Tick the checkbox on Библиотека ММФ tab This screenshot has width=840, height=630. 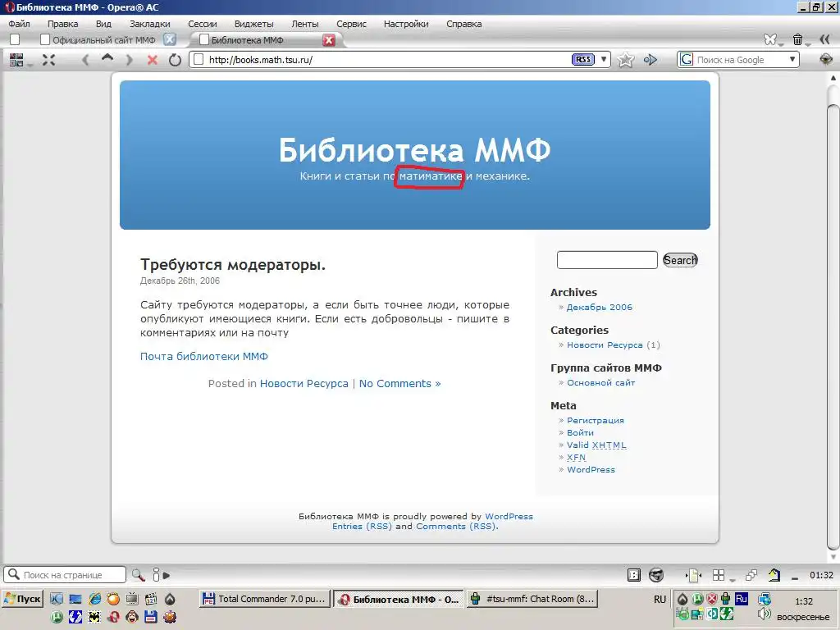(203, 39)
